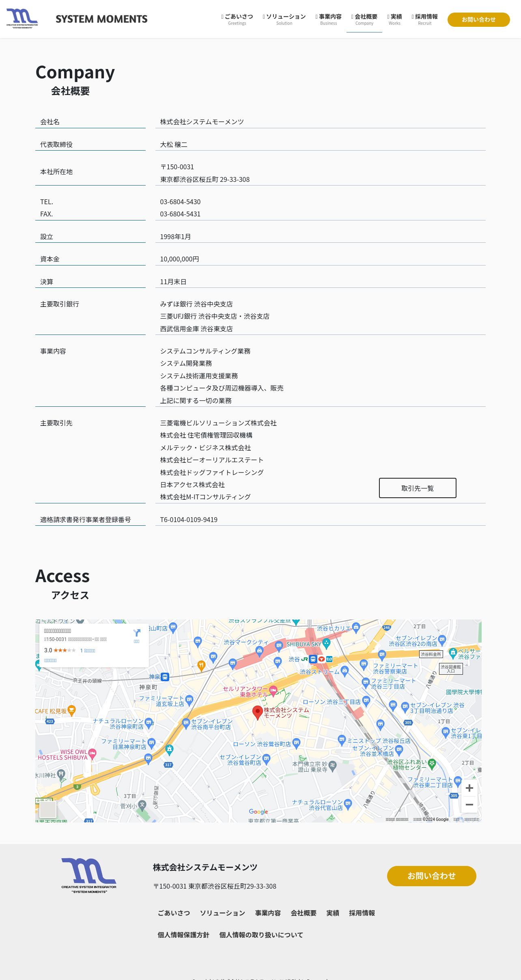521x980 pixels.
Task: Click the SHIBUYA SKY map marker icon
Action: coord(326,643)
